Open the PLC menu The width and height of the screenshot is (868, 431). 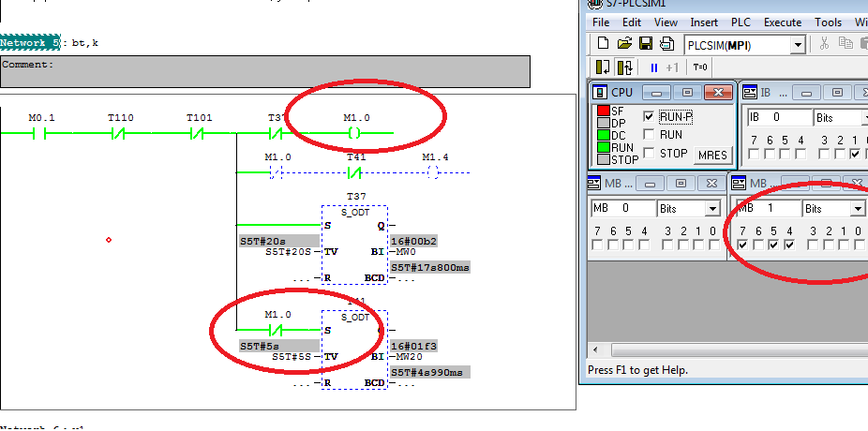[741, 22]
